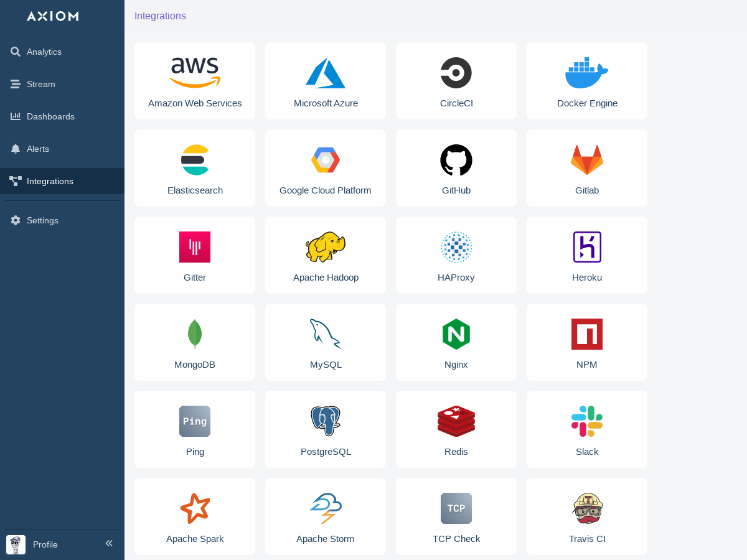This screenshot has width=747, height=560.
Task: Select the Redis integration card
Action: click(456, 429)
